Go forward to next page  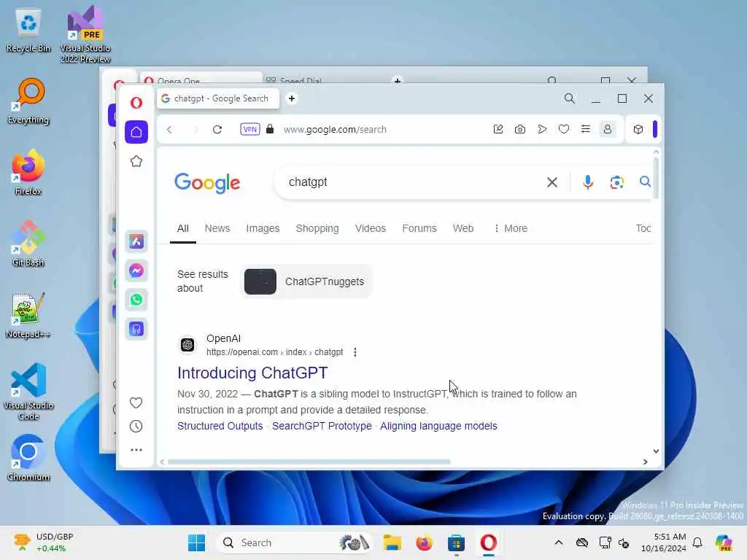click(195, 130)
